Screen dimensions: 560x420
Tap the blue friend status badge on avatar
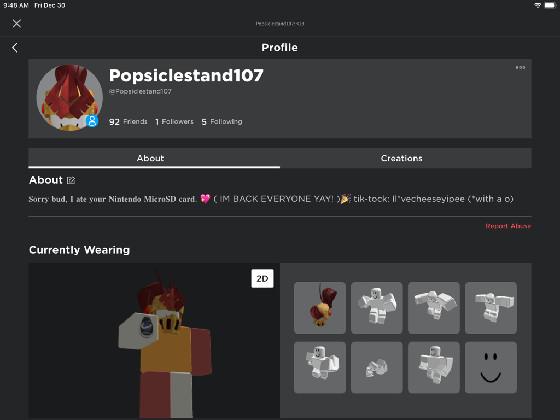[x=92, y=121]
